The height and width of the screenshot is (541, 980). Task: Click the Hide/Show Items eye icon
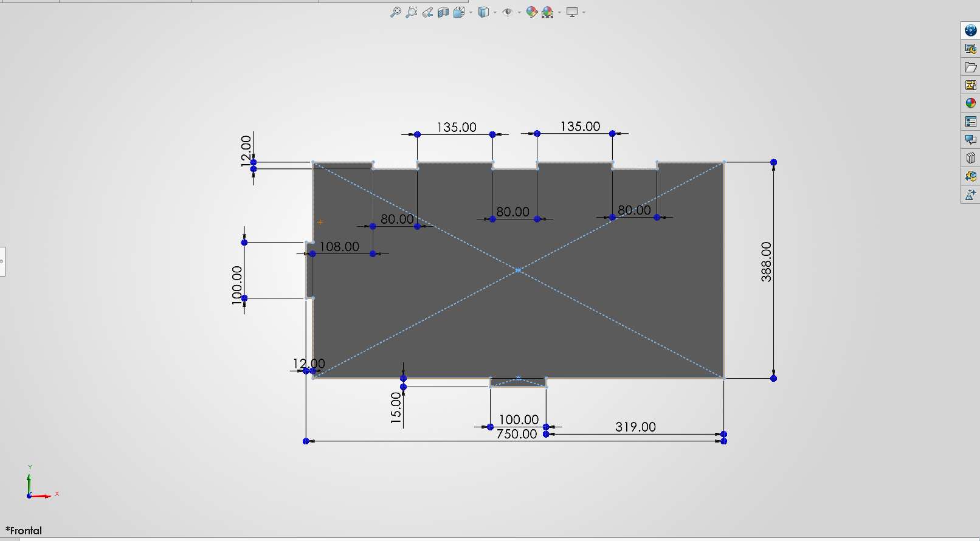508,12
